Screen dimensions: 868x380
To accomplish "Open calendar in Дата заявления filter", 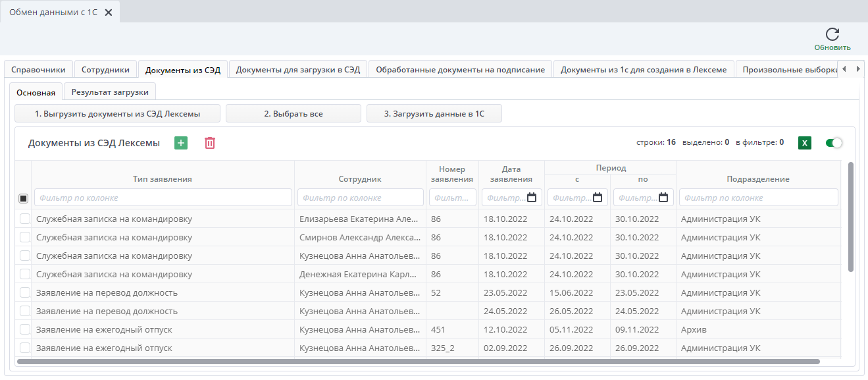I will pyautogui.click(x=532, y=198).
